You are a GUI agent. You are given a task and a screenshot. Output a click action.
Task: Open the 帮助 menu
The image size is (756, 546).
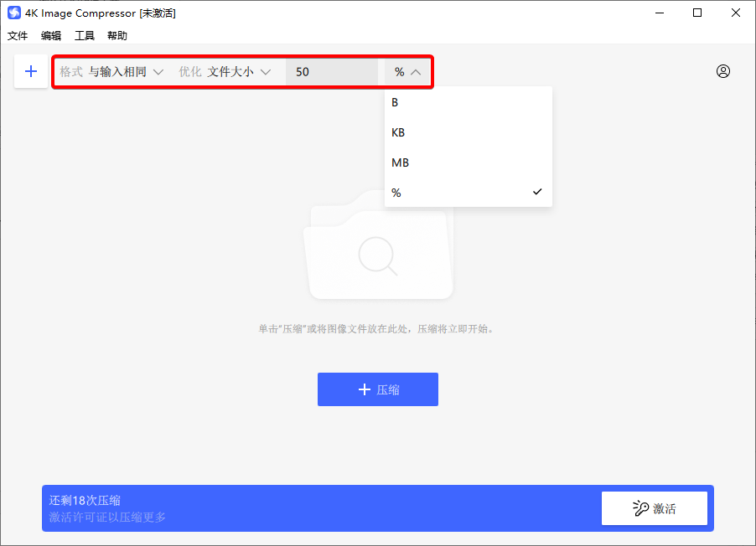point(117,36)
